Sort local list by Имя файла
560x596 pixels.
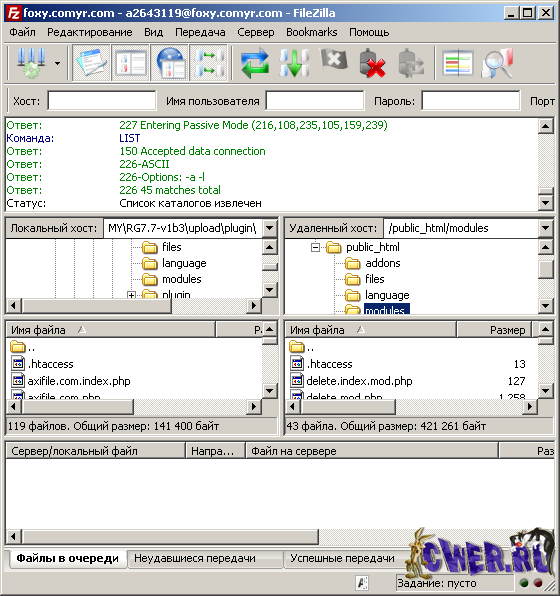tap(111, 330)
